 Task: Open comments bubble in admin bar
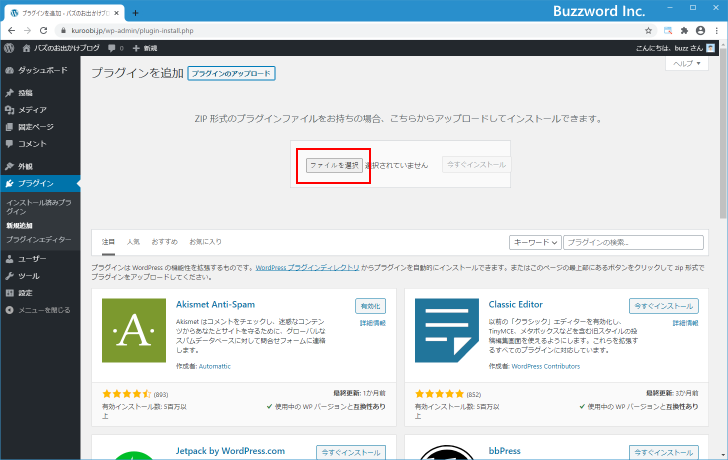click(116, 48)
